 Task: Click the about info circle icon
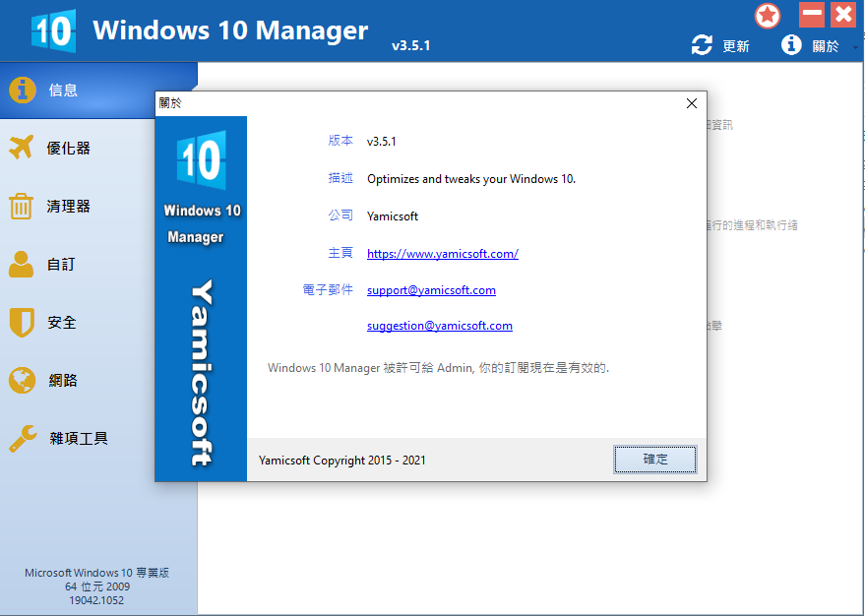791,44
